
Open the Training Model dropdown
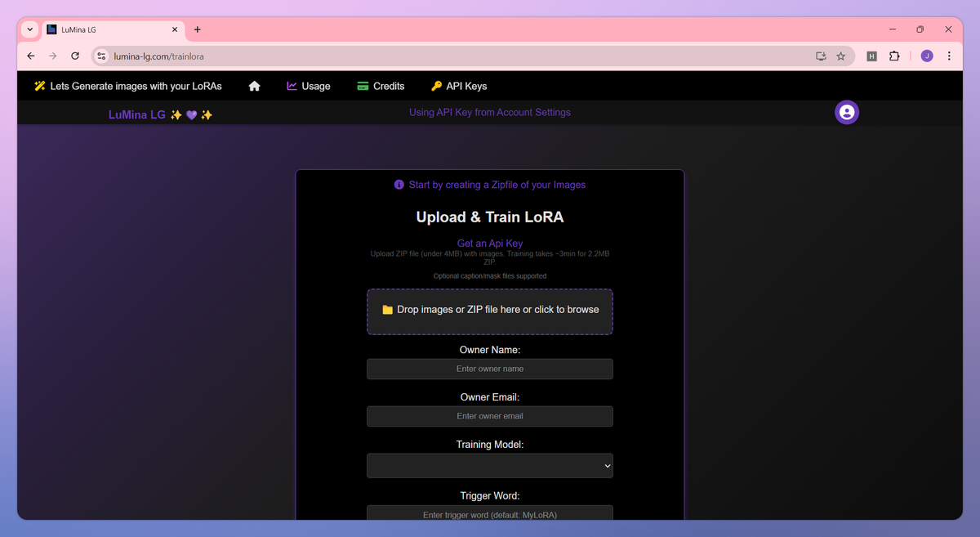490,466
